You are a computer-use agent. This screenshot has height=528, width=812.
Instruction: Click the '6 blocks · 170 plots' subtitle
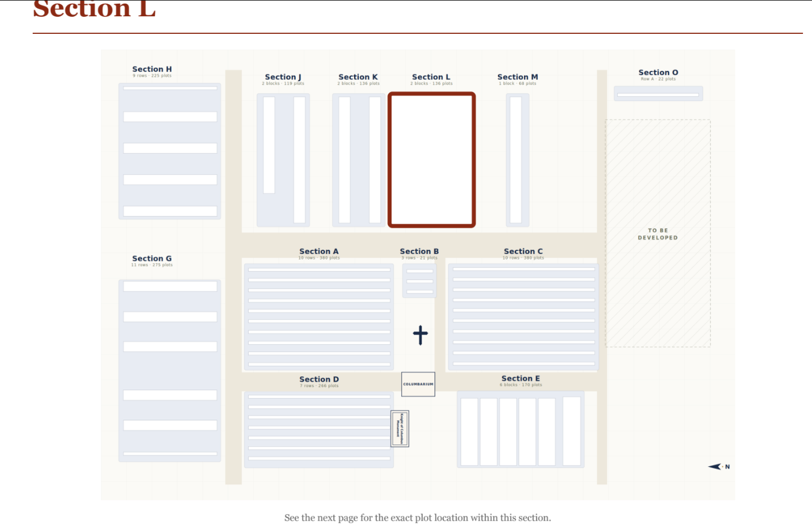click(521, 385)
